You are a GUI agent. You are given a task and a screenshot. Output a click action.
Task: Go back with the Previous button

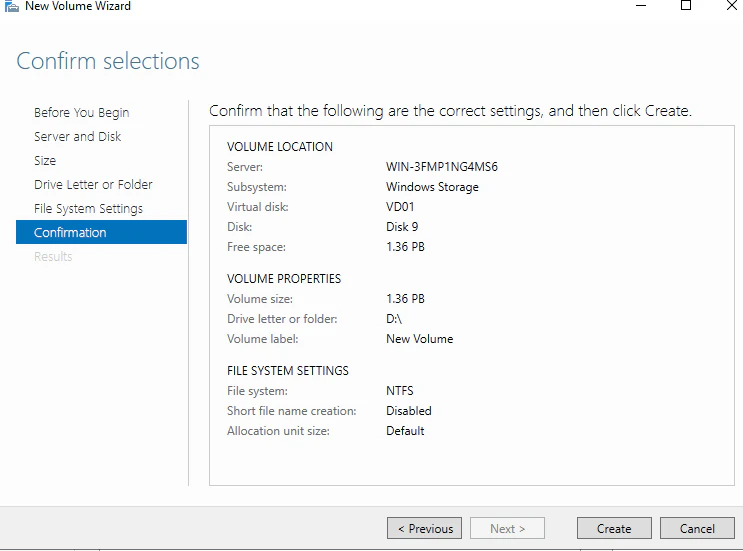425,528
